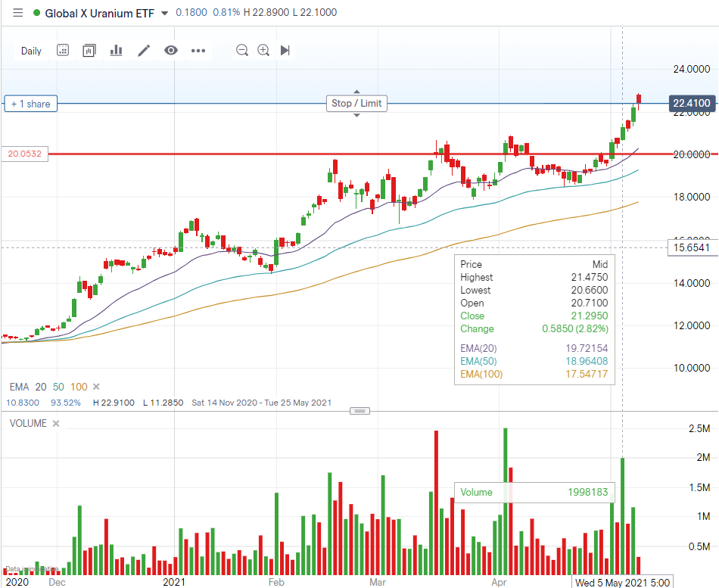Click the 2M volume axis label
This screenshot has width=719, height=588.
(x=703, y=457)
